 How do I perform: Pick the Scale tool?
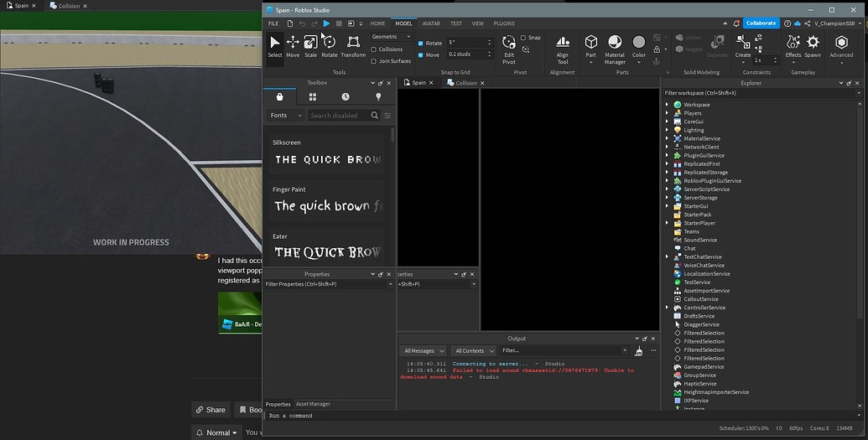[310, 46]
